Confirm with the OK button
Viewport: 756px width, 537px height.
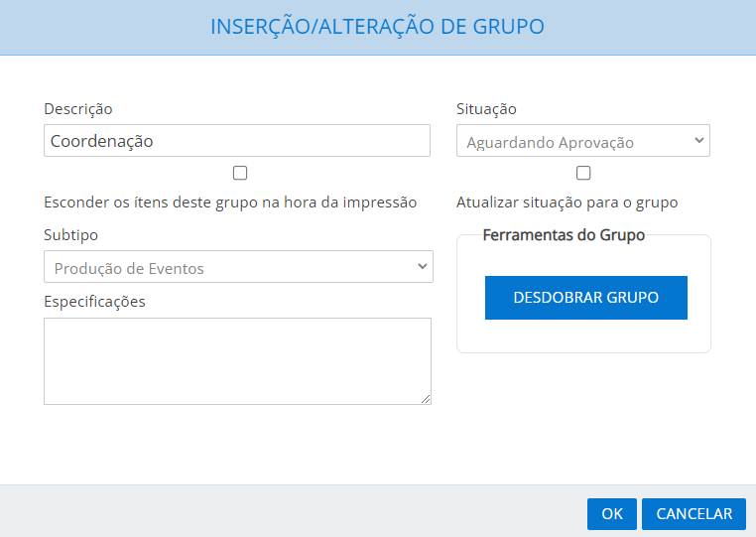coord(612,514)
